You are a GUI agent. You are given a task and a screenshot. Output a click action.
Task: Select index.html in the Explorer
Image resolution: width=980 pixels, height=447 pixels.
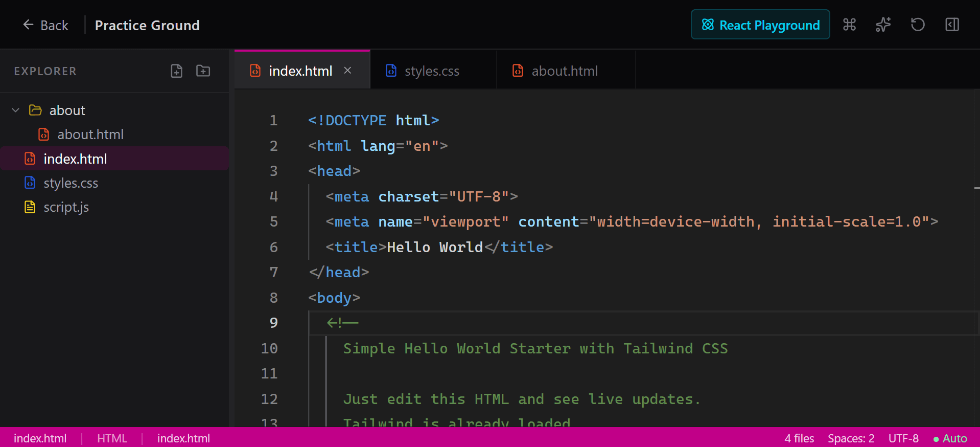(114, 159)
